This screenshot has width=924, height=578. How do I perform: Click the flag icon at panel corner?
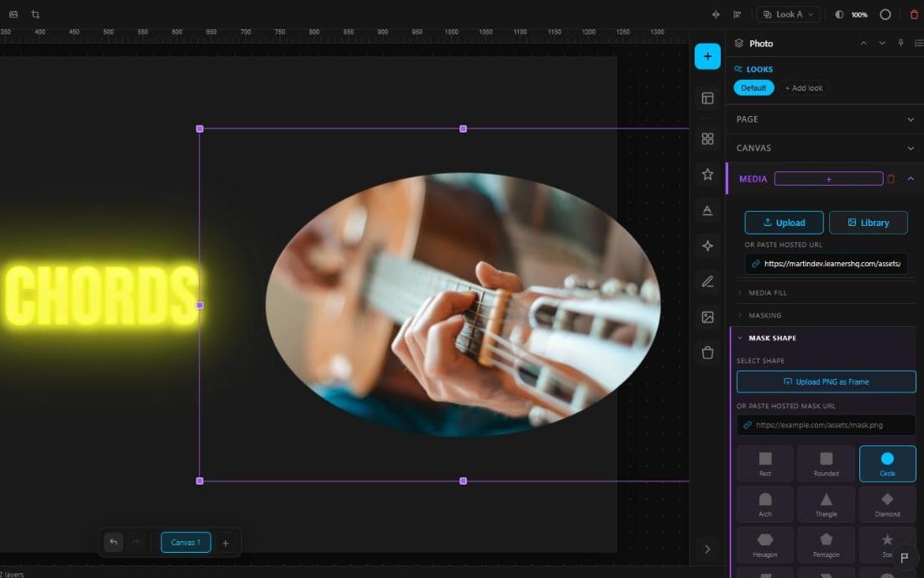905,557
